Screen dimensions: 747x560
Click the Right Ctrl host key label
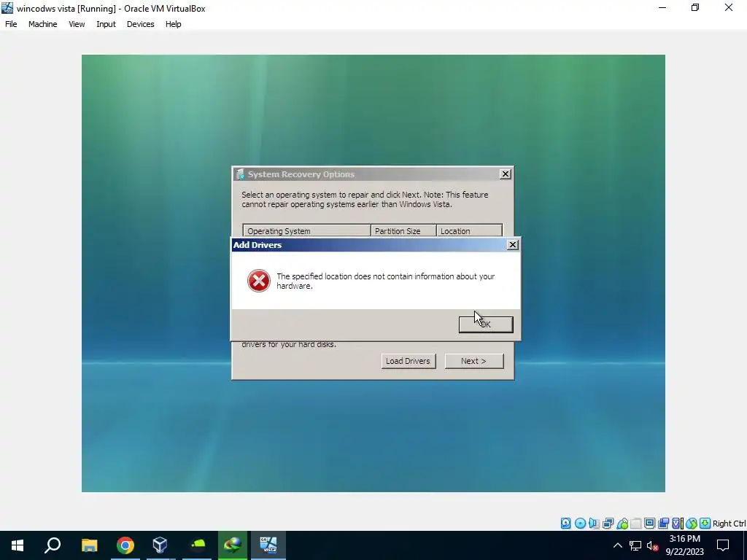[x=729, y=524]
